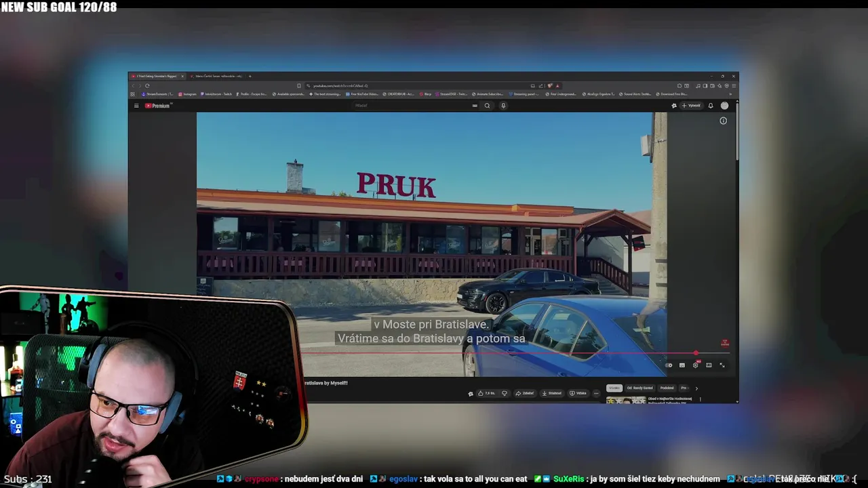Open more video actions three-dot menu
This screenshot has height=488, width=868.
[x=596, y=393]
